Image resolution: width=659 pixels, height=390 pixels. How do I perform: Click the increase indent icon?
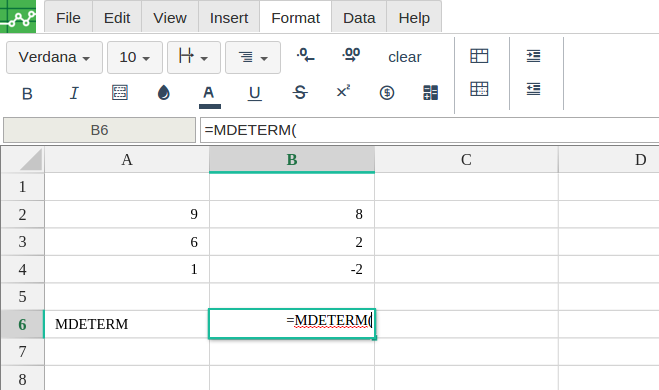tap(533, 55)
